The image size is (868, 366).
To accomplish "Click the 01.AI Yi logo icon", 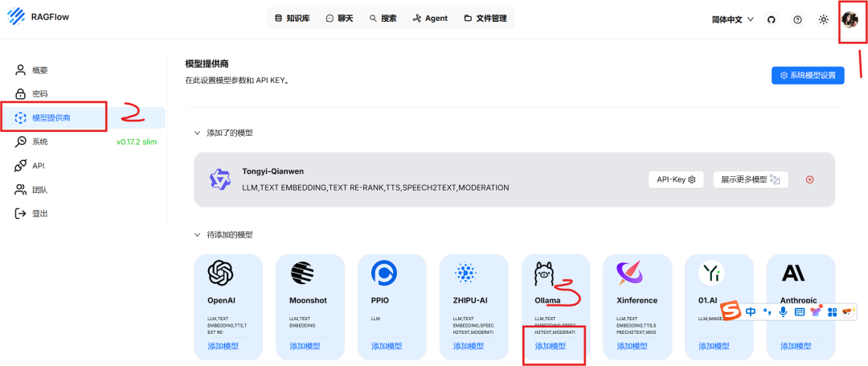I will [710, 273].
